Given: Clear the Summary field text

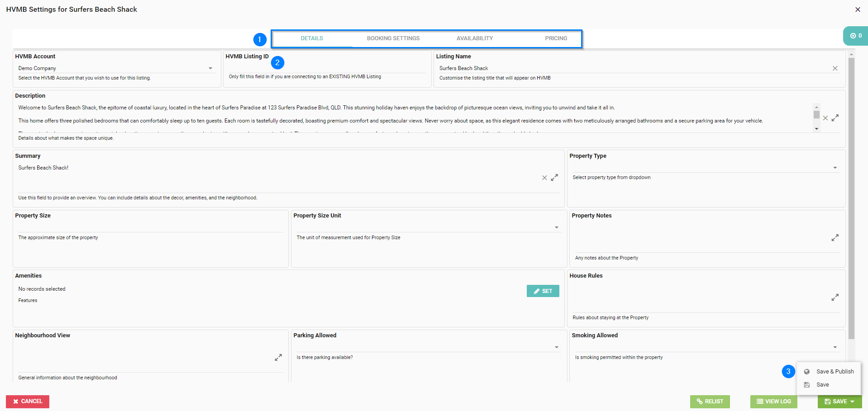Looking at the screenshot, I should 544,178.
